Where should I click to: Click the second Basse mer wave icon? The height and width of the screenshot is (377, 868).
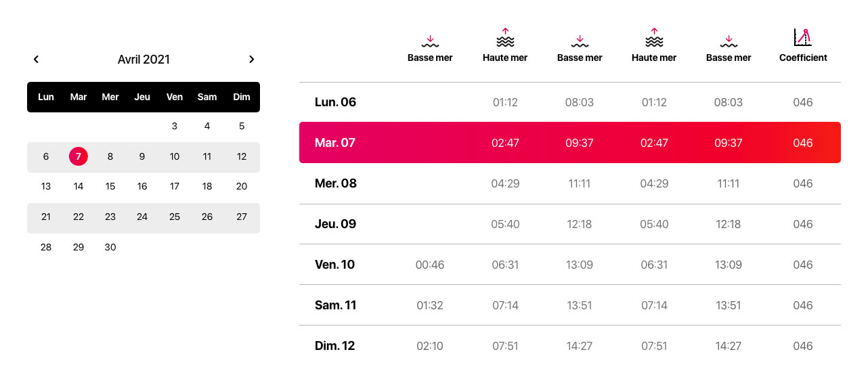(580, 41)
